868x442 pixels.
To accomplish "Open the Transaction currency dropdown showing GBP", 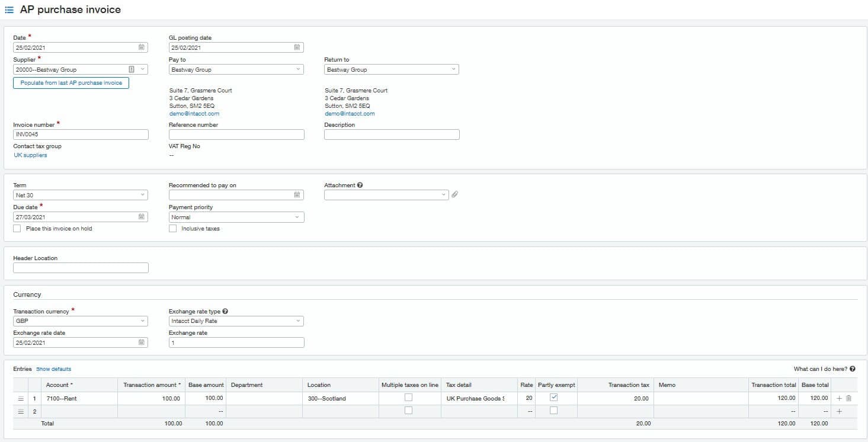I will click(81, 321).
